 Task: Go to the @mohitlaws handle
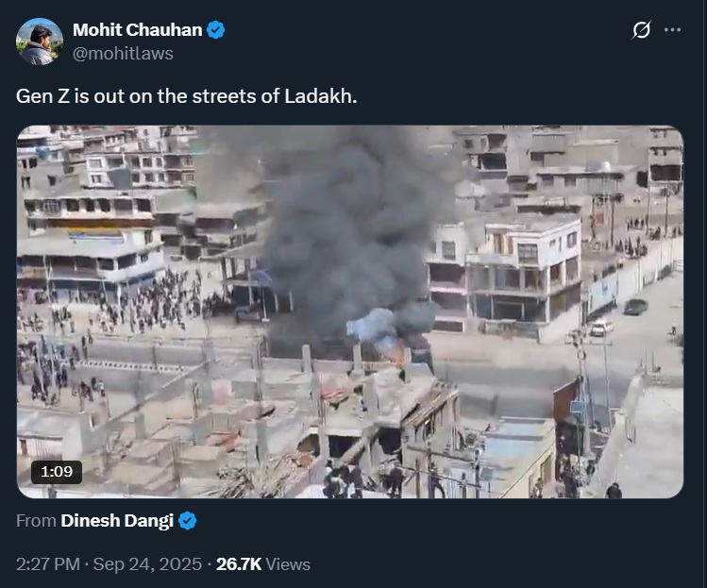(x=123, y=53)
